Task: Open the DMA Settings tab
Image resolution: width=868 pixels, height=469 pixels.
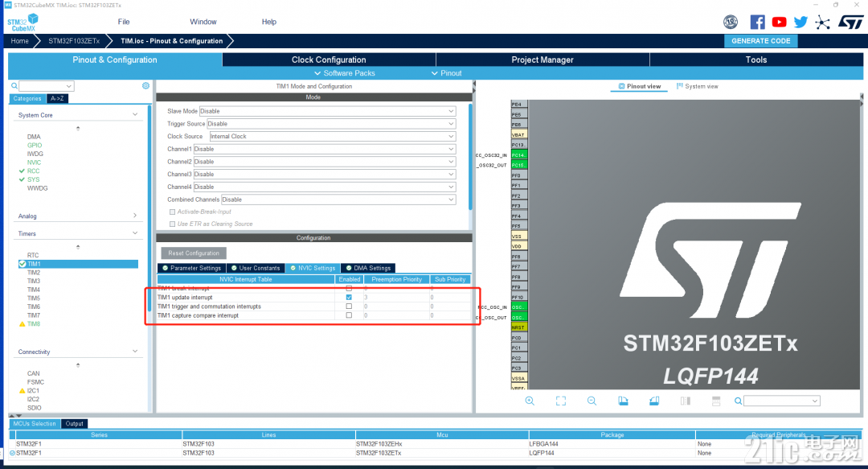Action: pyautogui.click(x=368, y=268)
